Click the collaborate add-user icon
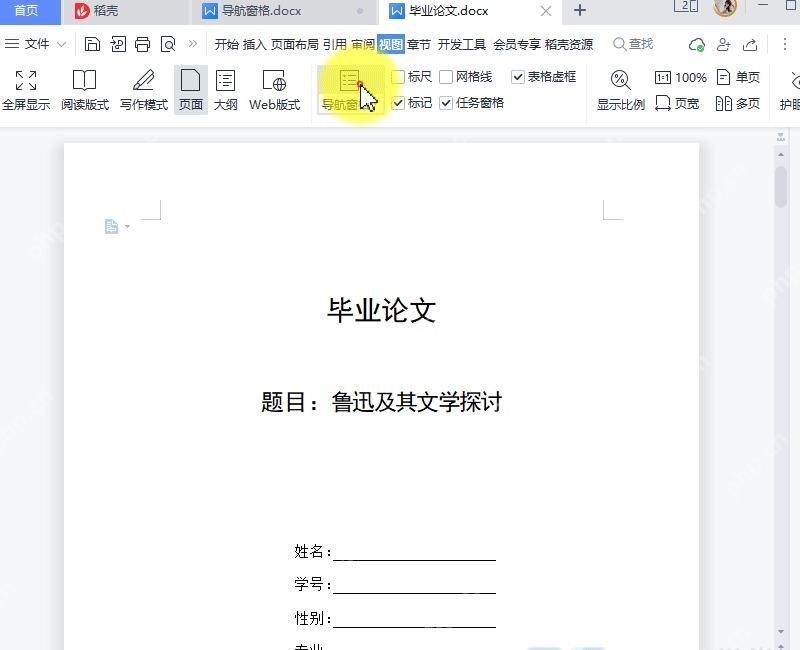 click(x=723, y=45)
